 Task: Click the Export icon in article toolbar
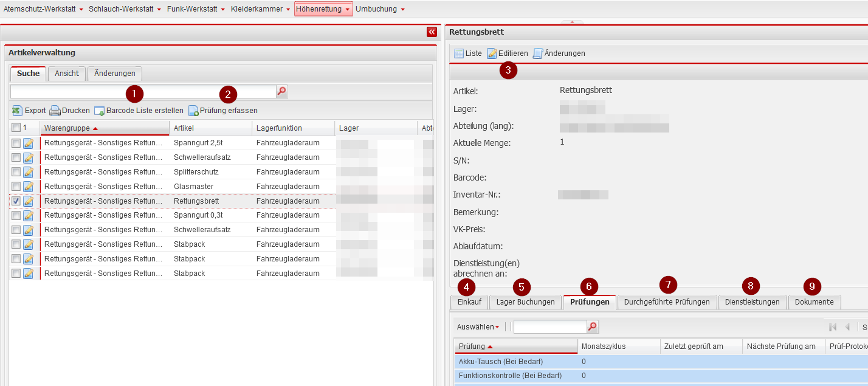tap(17, 111)
